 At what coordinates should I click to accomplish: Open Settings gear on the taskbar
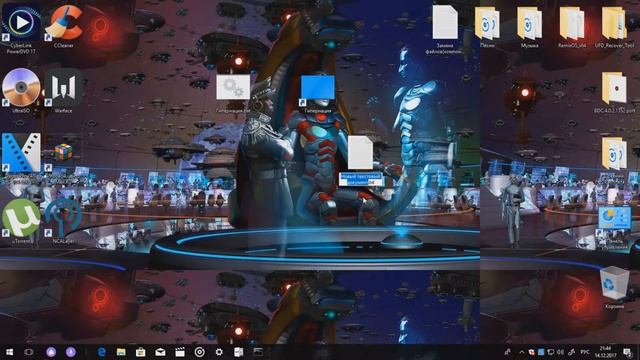click(x=219, y=352)
